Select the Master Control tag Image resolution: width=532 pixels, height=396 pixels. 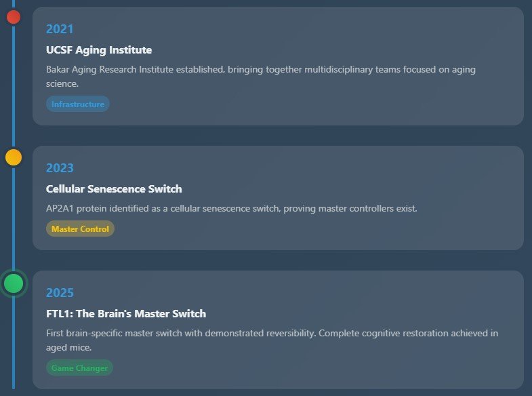[80, 229]
